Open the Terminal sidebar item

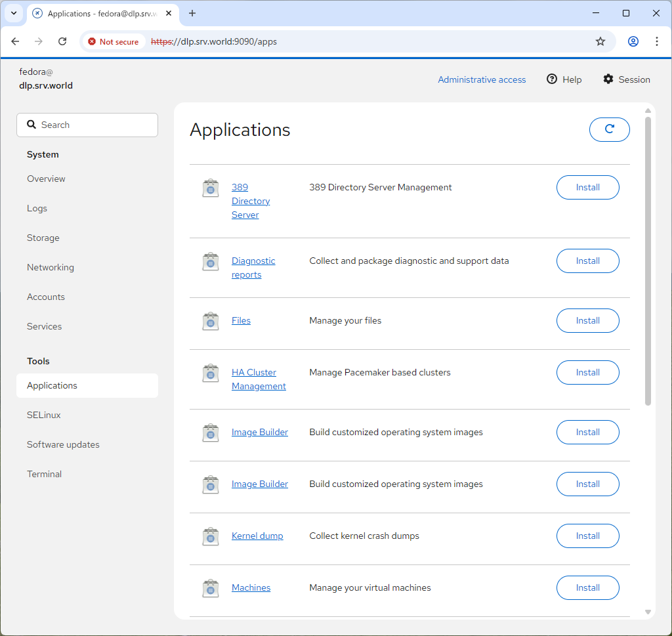(x=44, y=474)
